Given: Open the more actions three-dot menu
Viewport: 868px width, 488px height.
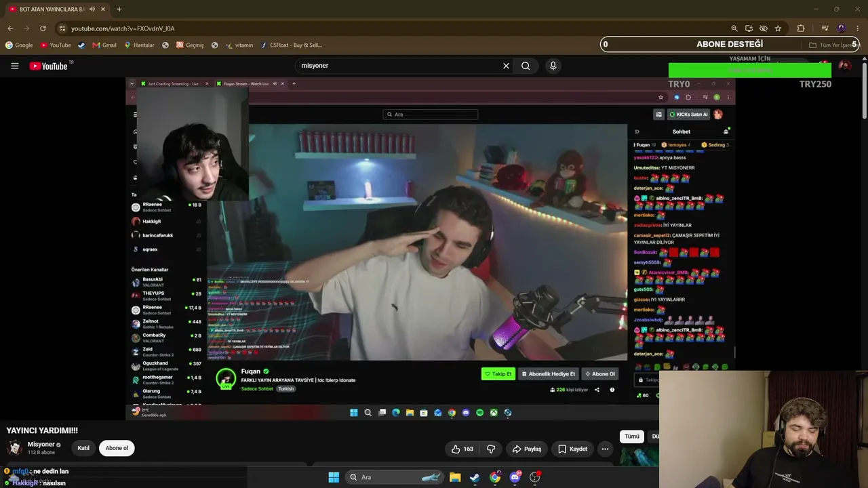Looking at the screenshot, I should pyautogui.click(x=605, y=449).
